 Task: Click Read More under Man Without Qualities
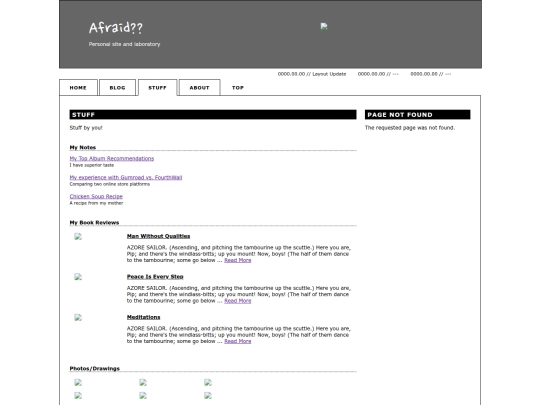click(x=238, y=260)
